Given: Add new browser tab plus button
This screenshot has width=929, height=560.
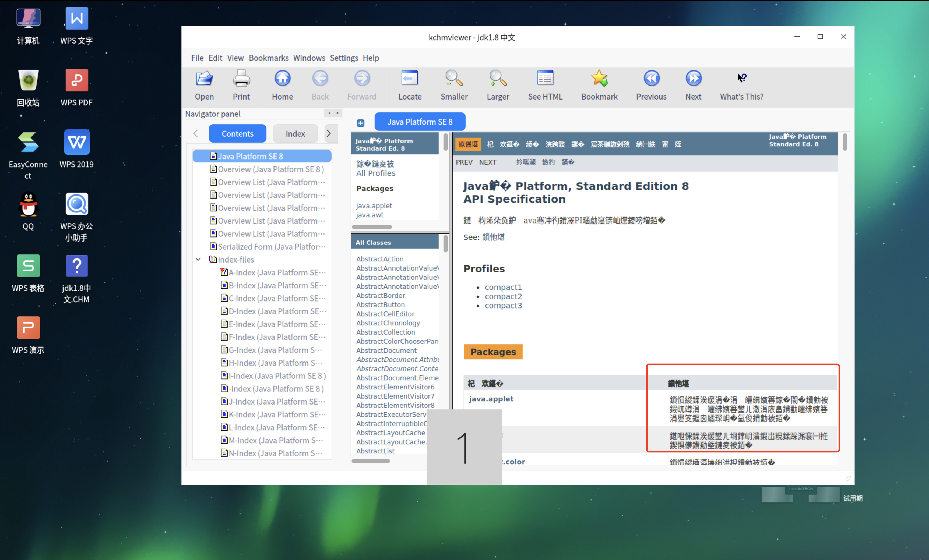Looking at the screenshot, I should 360,123.
